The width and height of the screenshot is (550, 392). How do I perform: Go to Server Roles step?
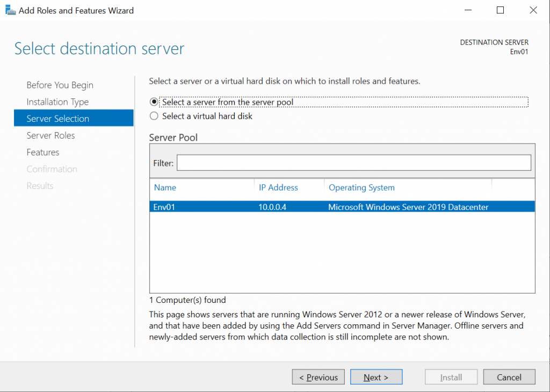pos(50,135)
